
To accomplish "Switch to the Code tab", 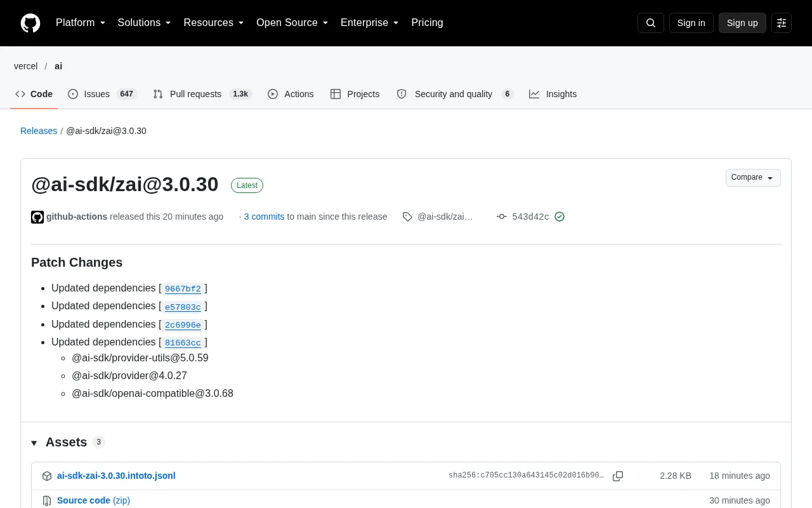I will pos(34,94).
